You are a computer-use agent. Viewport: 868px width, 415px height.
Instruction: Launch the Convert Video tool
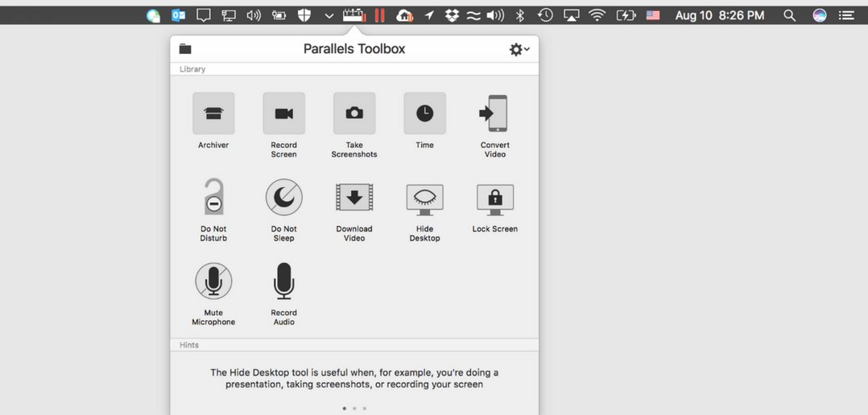[494, 113]
